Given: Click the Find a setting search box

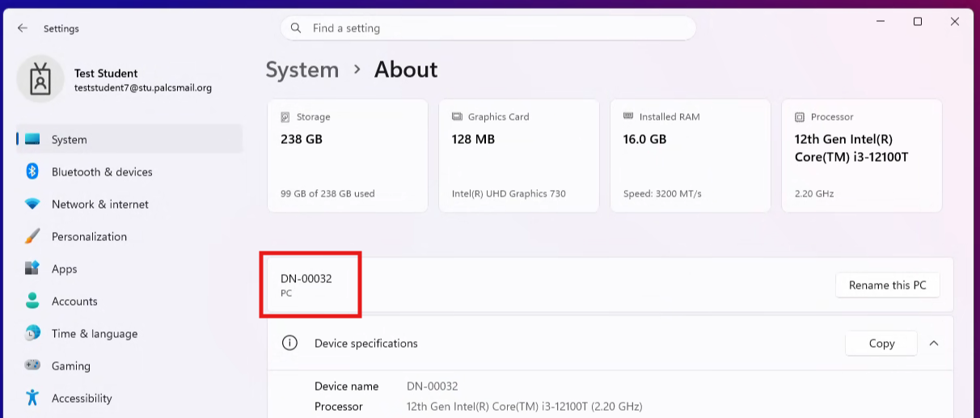Looking at the screenshot, I should (488, 28).
